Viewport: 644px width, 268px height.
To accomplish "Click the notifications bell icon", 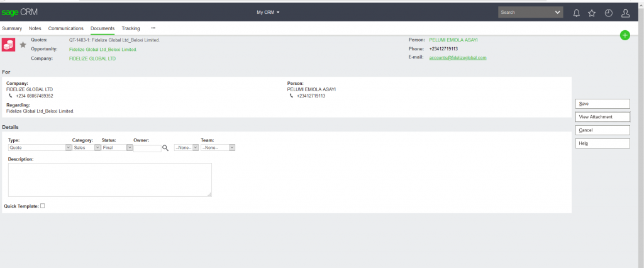I will pos(576,13).
